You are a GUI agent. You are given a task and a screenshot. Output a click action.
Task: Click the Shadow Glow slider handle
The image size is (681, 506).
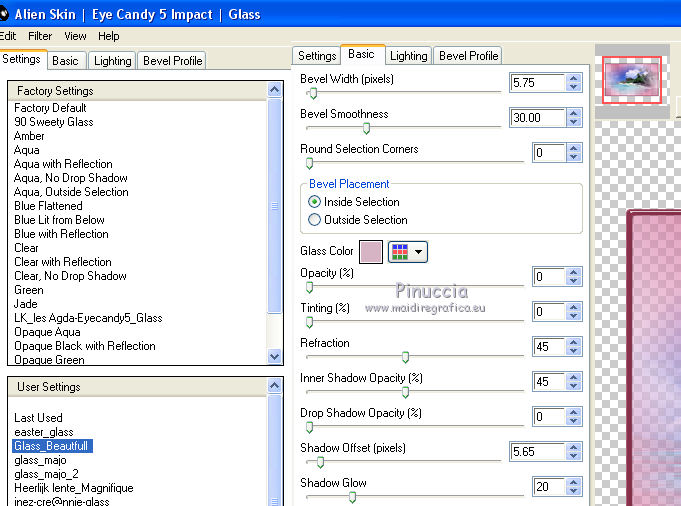coord(352,497)
